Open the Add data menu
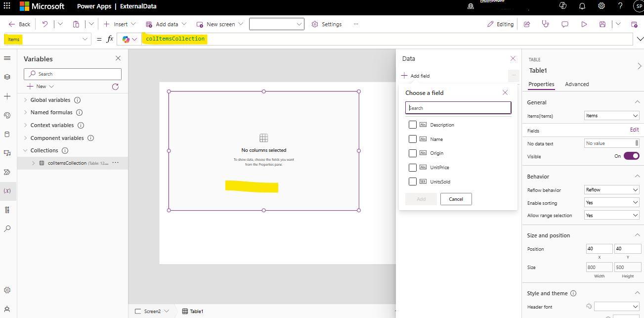The image size is (644, 318). 166,24
